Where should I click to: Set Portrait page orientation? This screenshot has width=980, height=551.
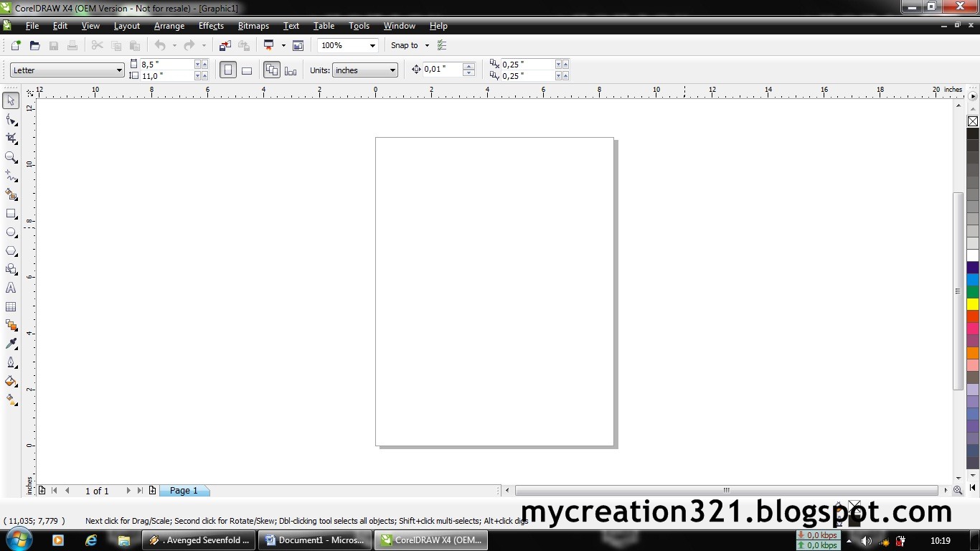pyautogui.click(x=228, y=70)
